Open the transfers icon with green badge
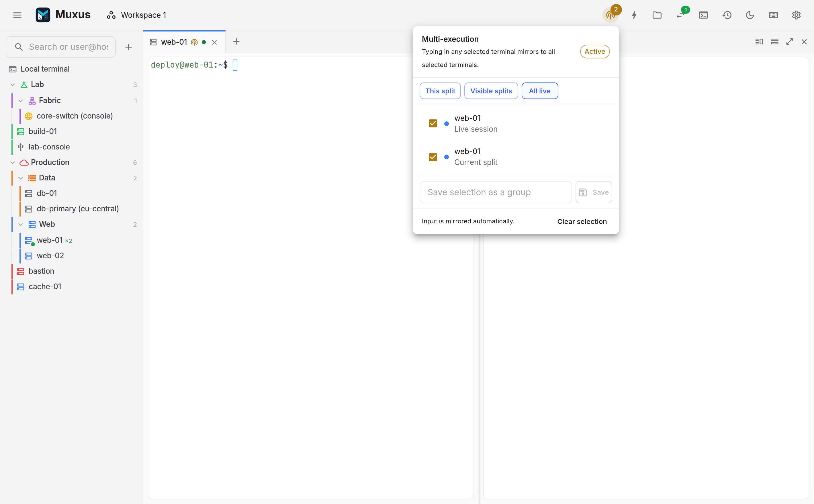This screenshot has height=504, width=814. click(680, 15)
